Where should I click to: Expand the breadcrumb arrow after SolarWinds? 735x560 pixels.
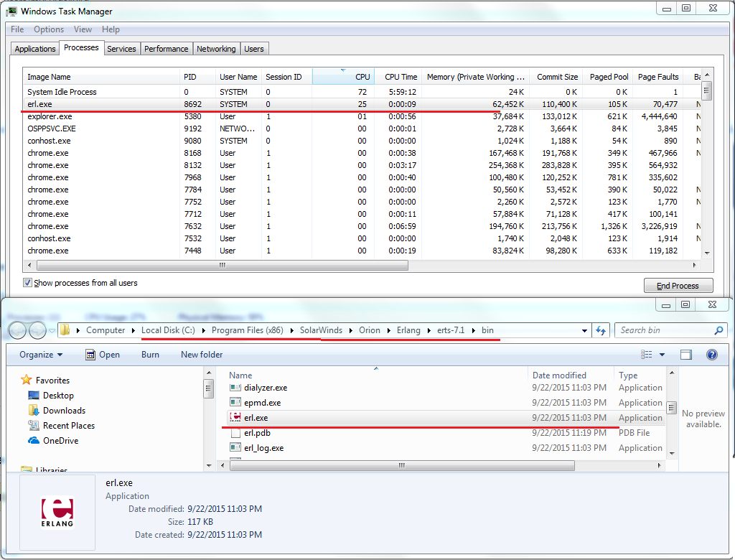click(350, 330)
